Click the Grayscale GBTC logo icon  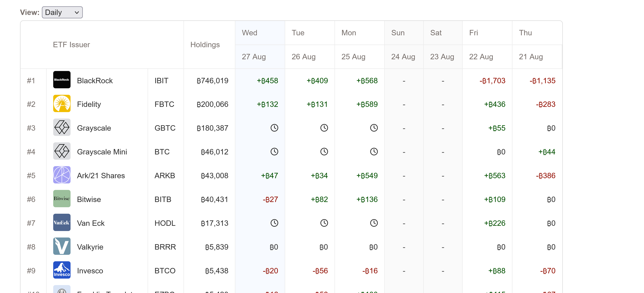pyautogui.click(x=62, y=127)
